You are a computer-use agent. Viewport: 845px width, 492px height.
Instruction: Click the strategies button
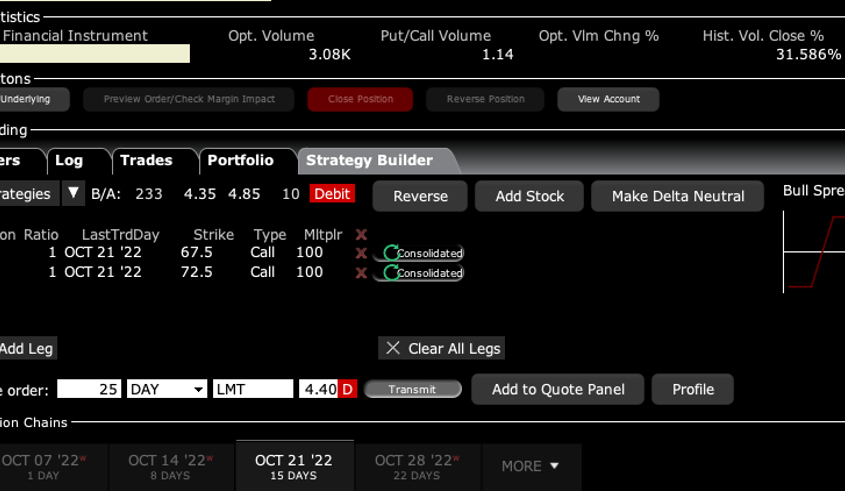pos(28,193)
